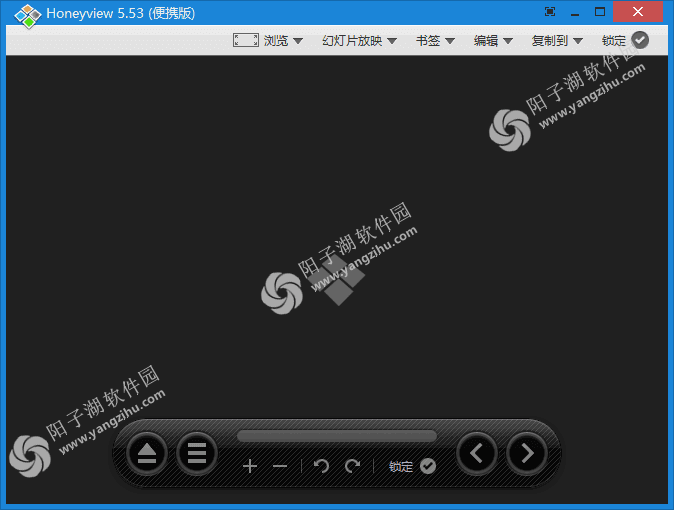Open the 复制到 copy-to dropdown
The image size is (674, 510).
pos(557,41)
